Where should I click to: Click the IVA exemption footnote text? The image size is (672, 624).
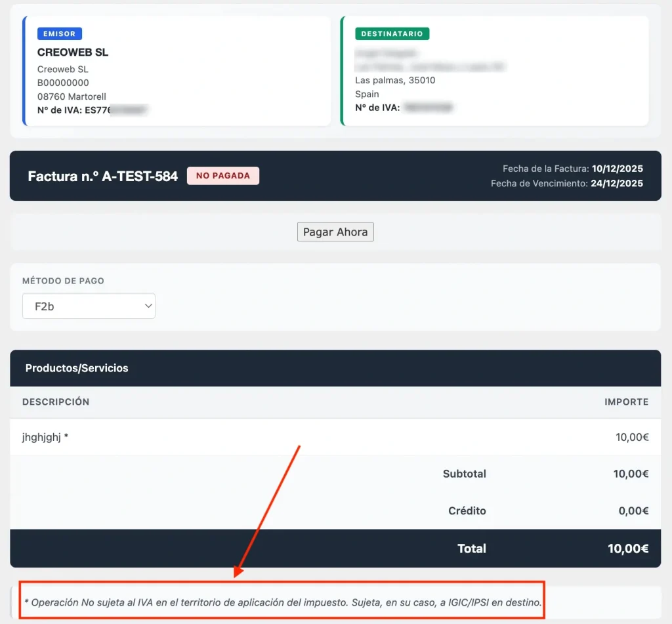(x=283, y=602)
